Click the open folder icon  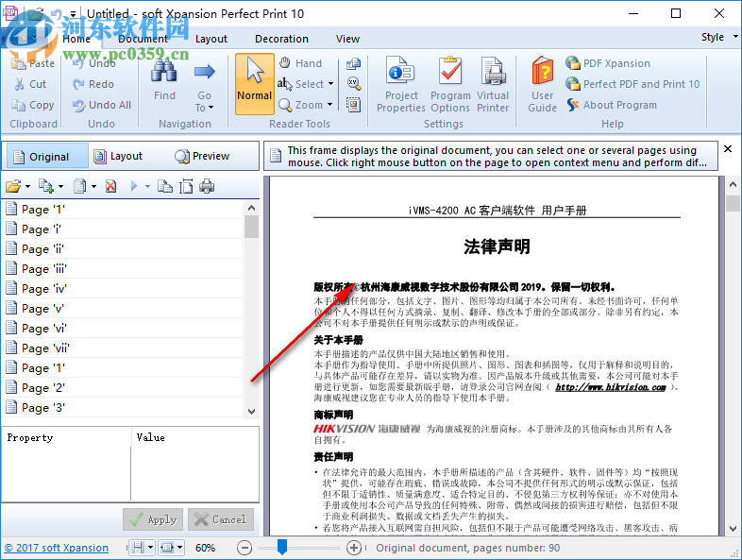[x=13, y=186]
